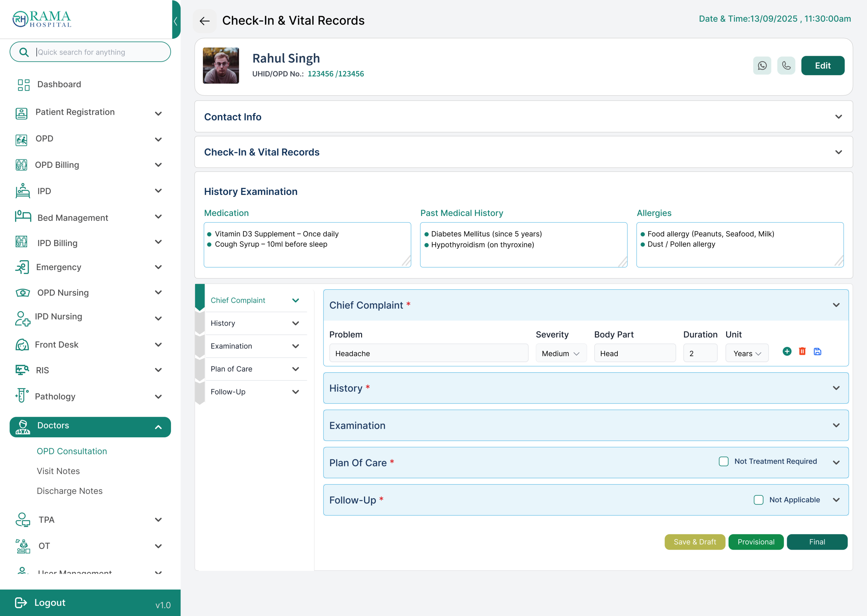The height and width of the screenshot is (616, 867).
Task: Check the Not Treatment Required box
Action: coord(724,461)
